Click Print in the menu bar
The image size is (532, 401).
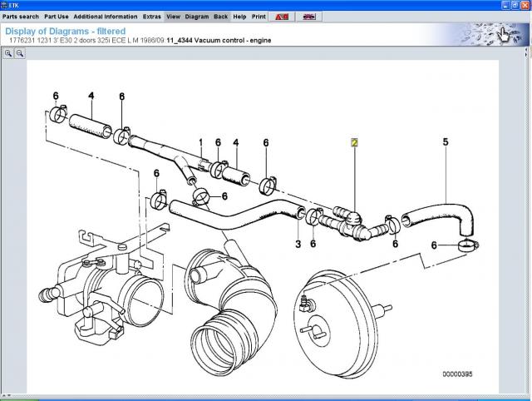click(x=259, y=16)
